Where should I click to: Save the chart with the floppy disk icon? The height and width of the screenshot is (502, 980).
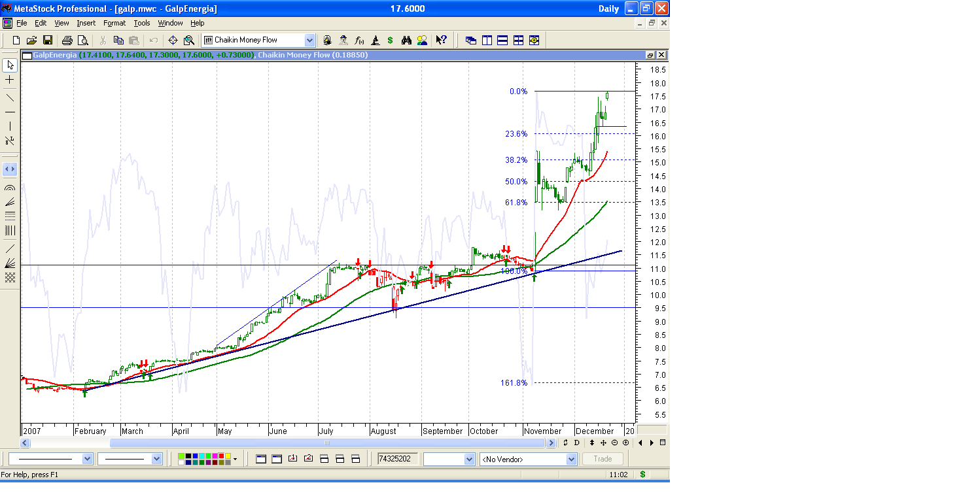click(47, 40)
